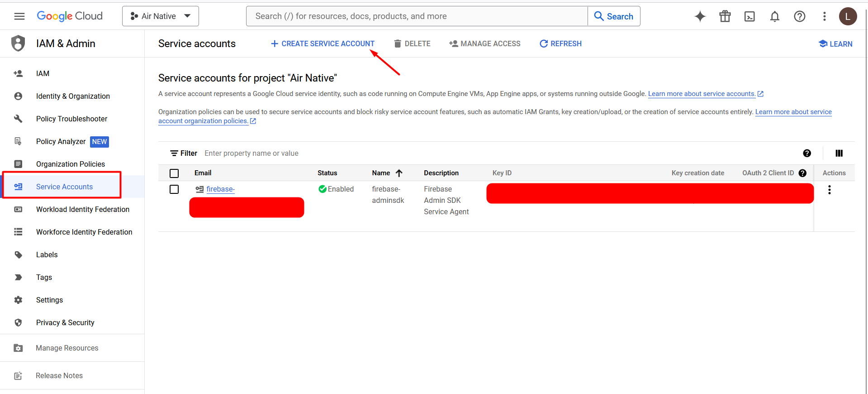Open the Air Native project selector dropdown
Screen dimensions: 868x394
(x=161, y=16)
